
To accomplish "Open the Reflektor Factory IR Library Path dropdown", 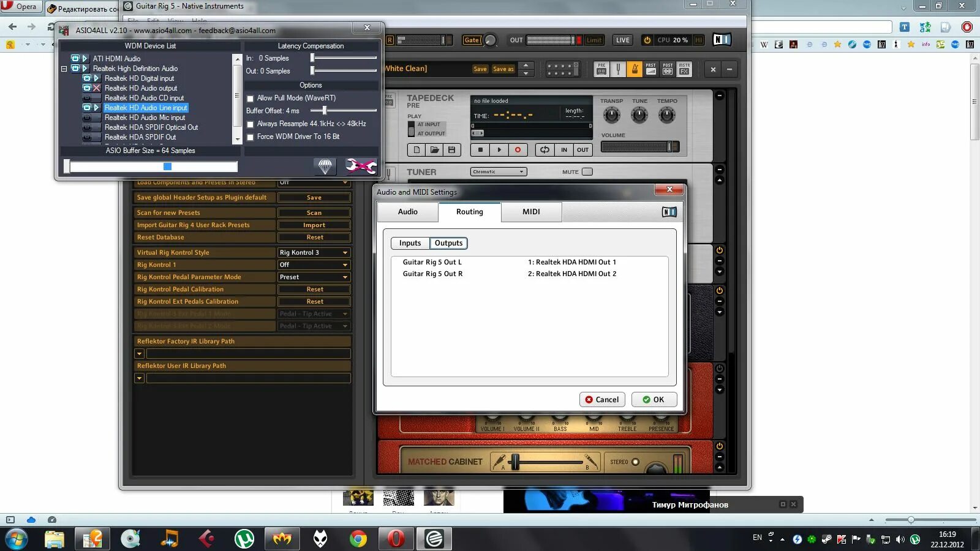I will coord(139,354).
